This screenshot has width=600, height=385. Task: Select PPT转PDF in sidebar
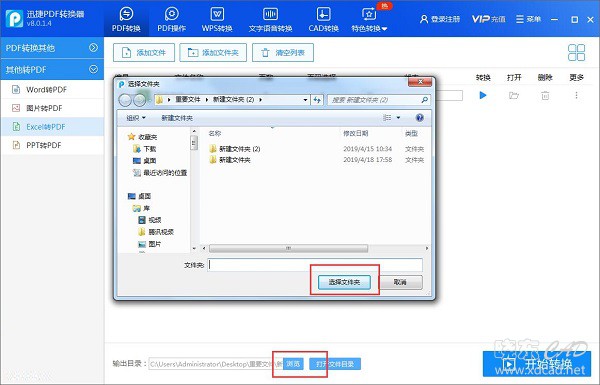pos(52,145)
